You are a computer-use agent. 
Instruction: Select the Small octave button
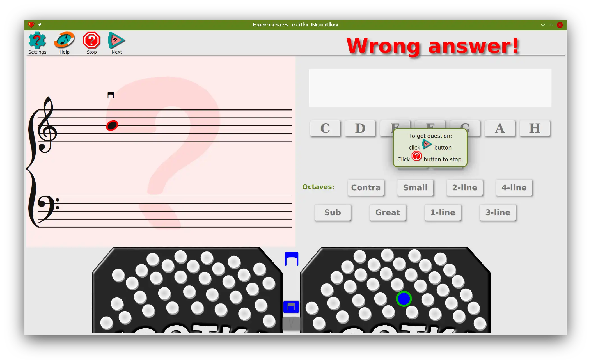[x=415, y=187]
